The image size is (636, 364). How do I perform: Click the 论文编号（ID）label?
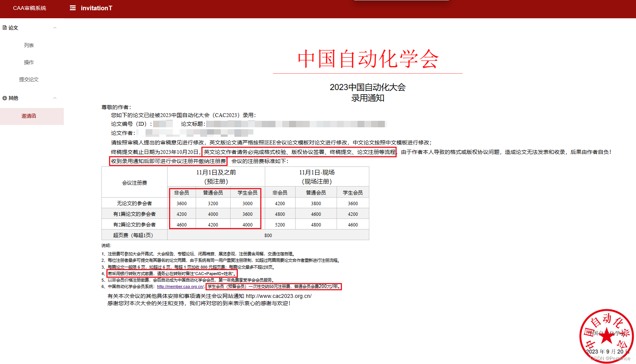[x=131, y=124]
